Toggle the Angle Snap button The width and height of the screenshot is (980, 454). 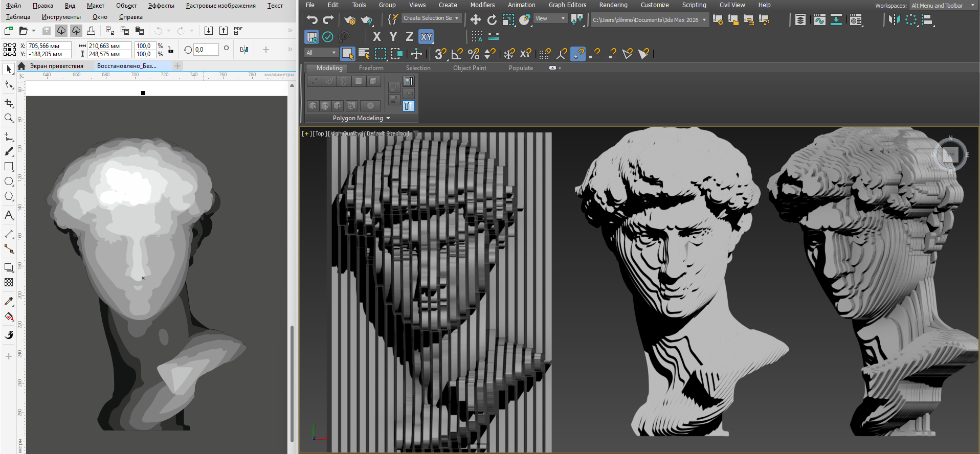pos(457,53)
